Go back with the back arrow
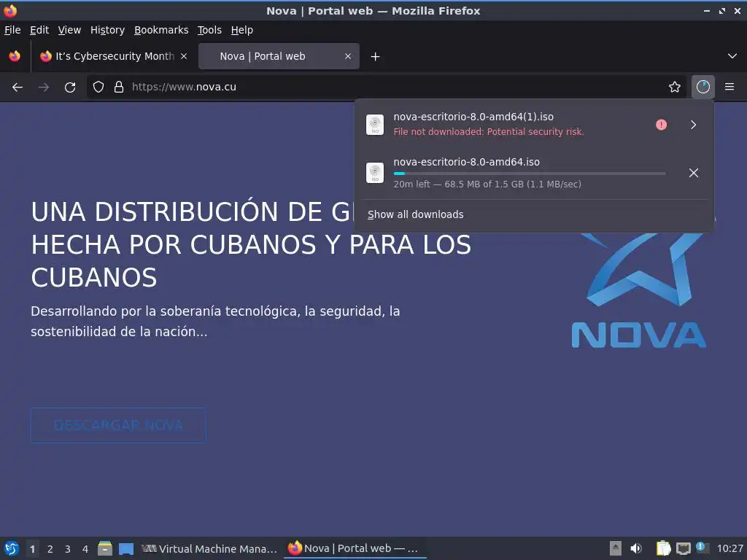Screen dimensions: 747x560 tap(18, 87)
